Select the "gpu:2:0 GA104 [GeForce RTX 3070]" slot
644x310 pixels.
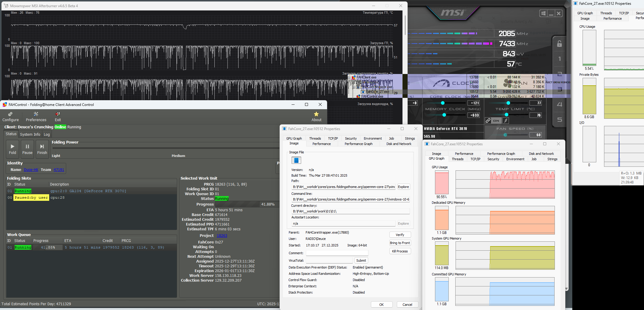[92, 191]
